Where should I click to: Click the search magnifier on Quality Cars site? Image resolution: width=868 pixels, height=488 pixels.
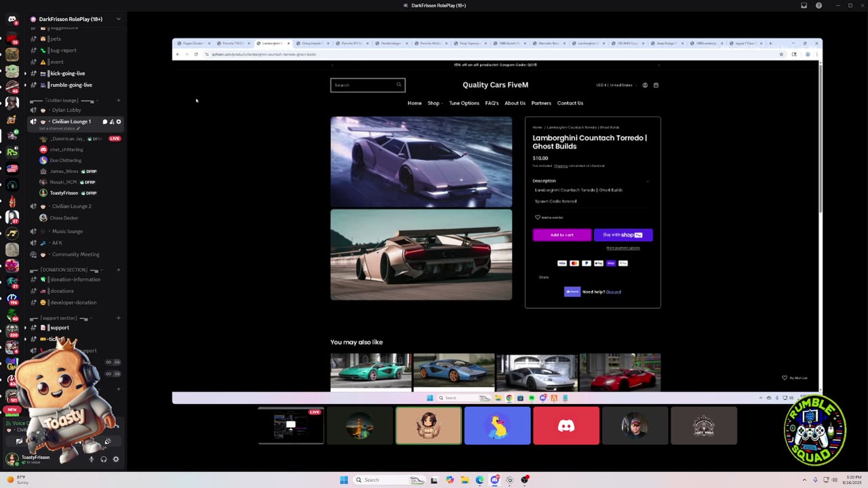[399, 85]
